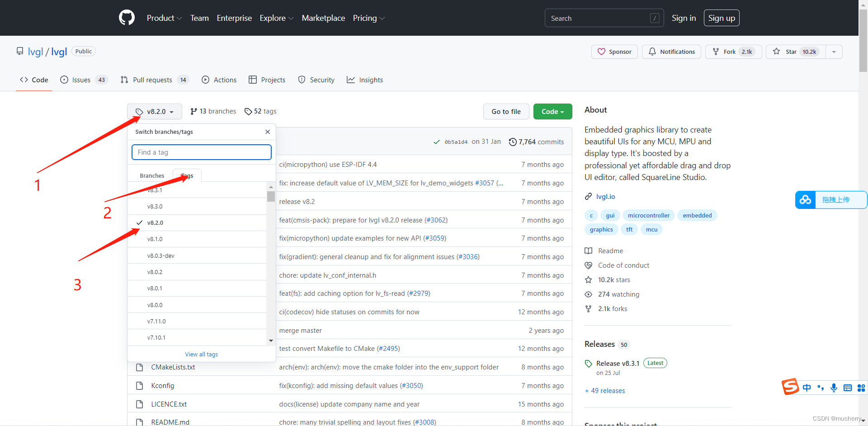868x426 pixels.
Task: Open the v8.2.0 tag switcher dropdown
Action: [x=155, y=111]
